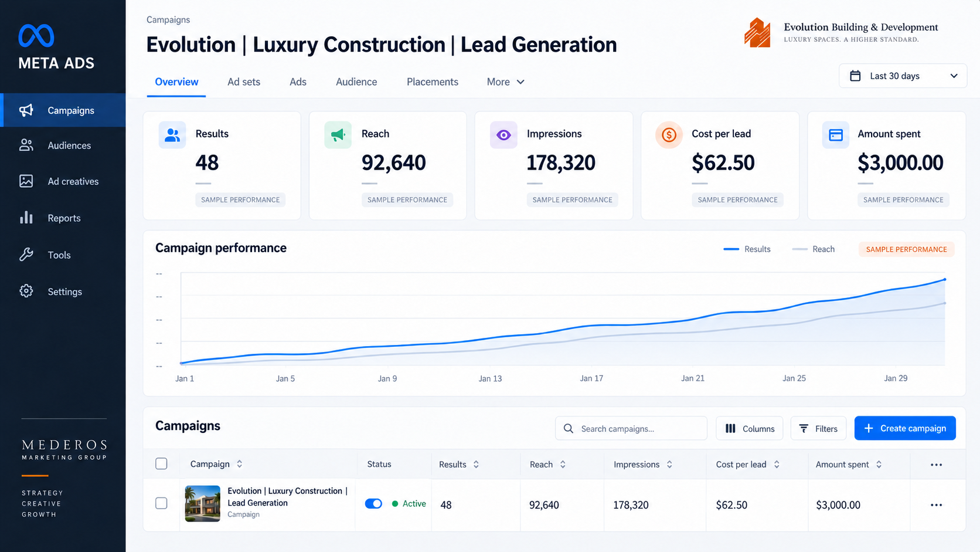Switch to the Audience tab
This screenshot has width=980, height=552.
pyautogui.click(x=356, y=82)
